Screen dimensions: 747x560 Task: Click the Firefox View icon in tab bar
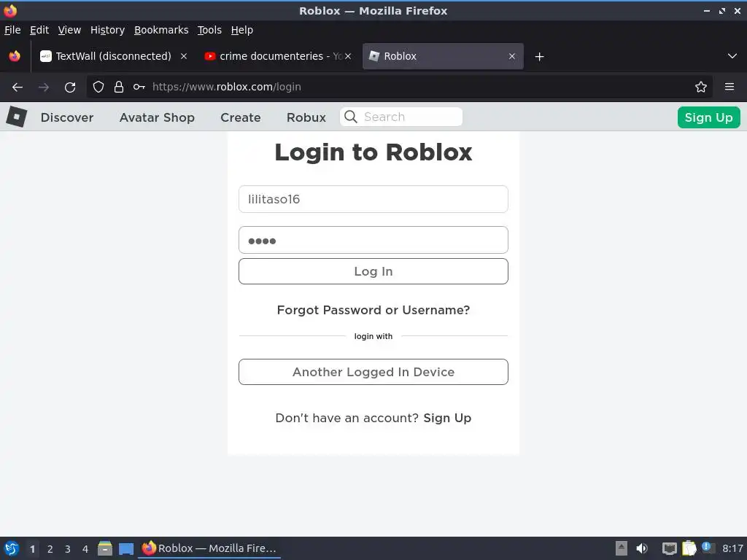[x=15, y=56]
